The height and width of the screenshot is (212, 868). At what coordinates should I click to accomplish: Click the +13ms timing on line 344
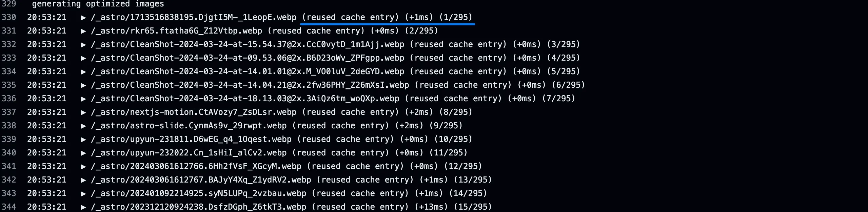[431, 207]
